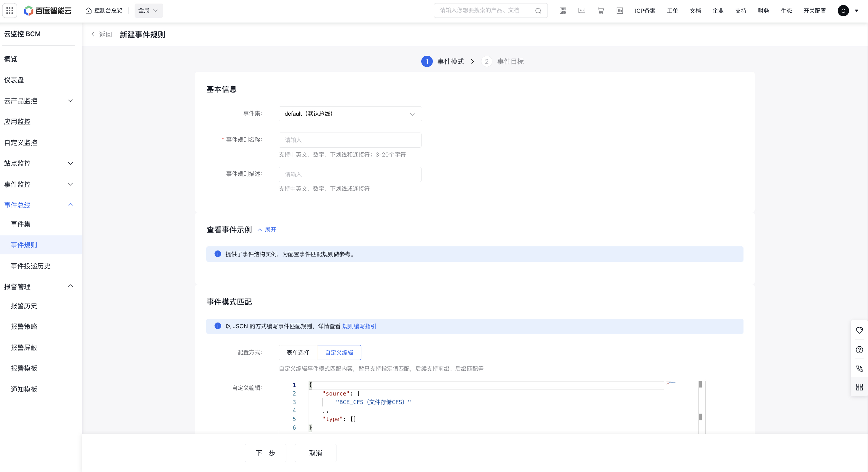Go to 控制台总览 home

tap(104, 11)
